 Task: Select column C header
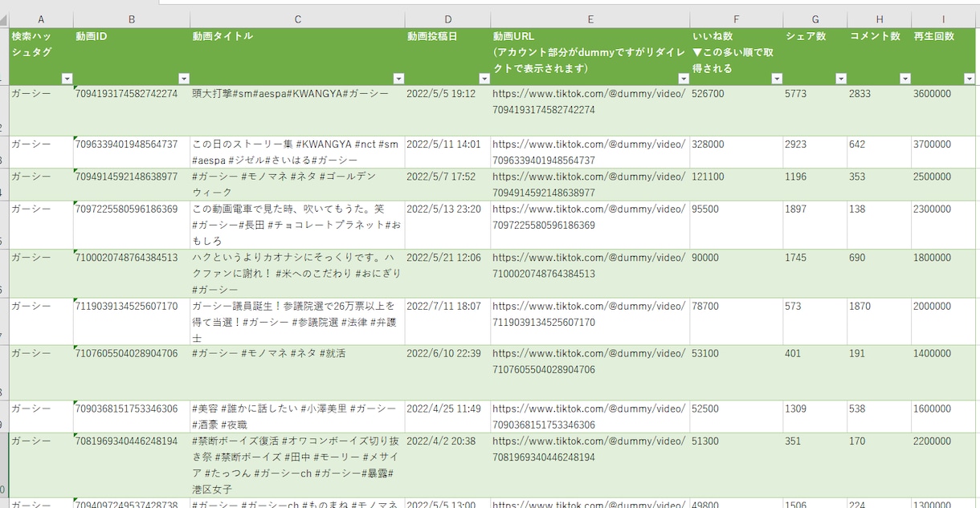tap(298, 19)
